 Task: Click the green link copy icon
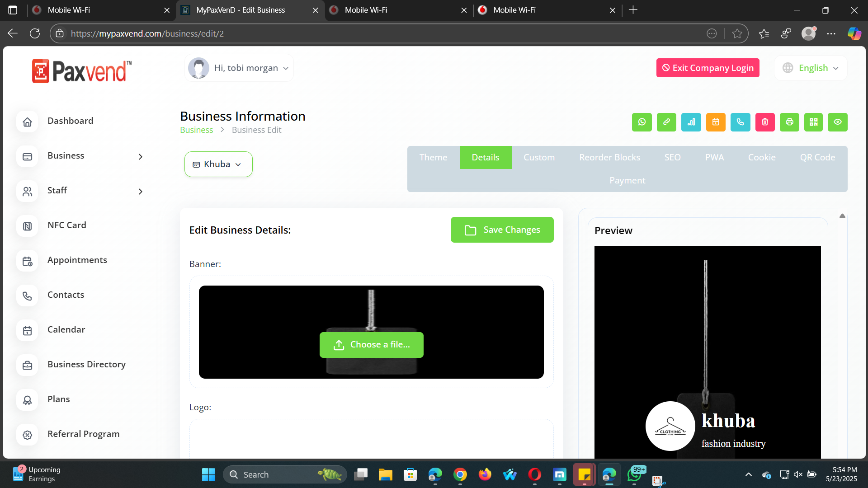666,122
